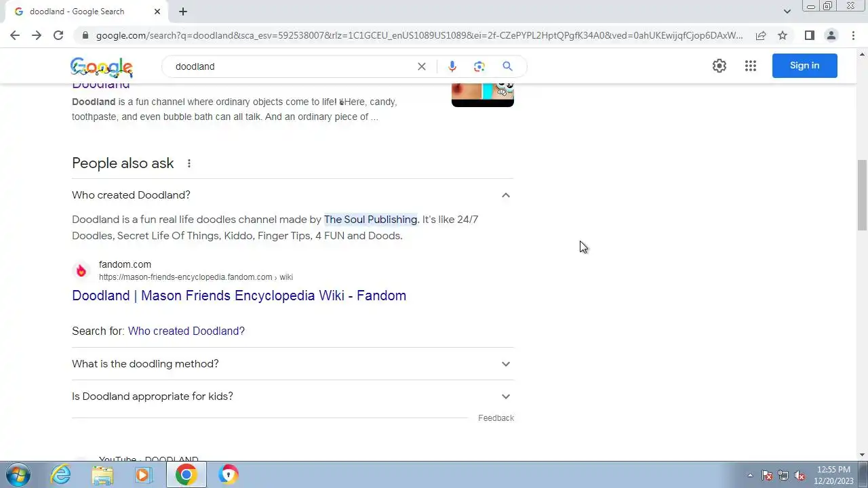Open Doodland Mason Friends Encyclopedia Wiki link
The width and height of the screenshot is (868, 488).
coord(239,296)
